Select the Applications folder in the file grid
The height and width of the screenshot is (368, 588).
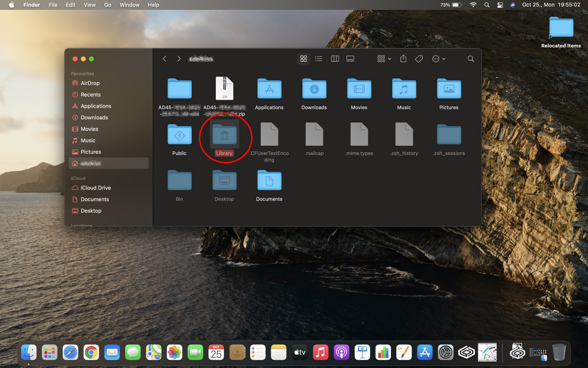pos(269,88)
